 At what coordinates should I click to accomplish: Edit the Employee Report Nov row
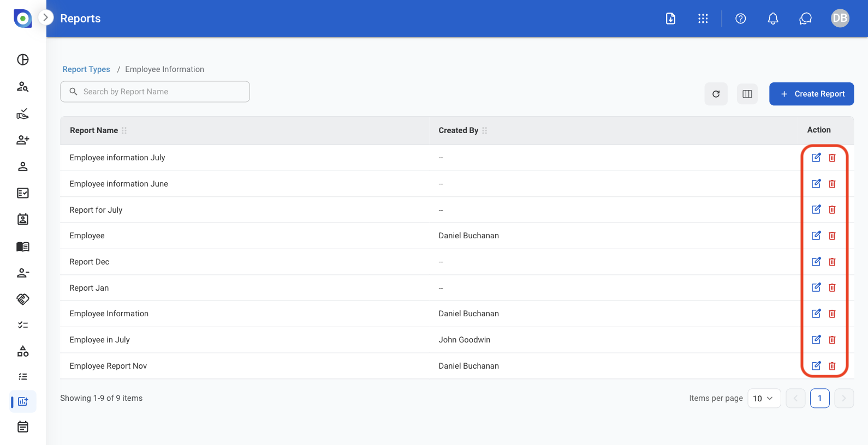point(816,366)
